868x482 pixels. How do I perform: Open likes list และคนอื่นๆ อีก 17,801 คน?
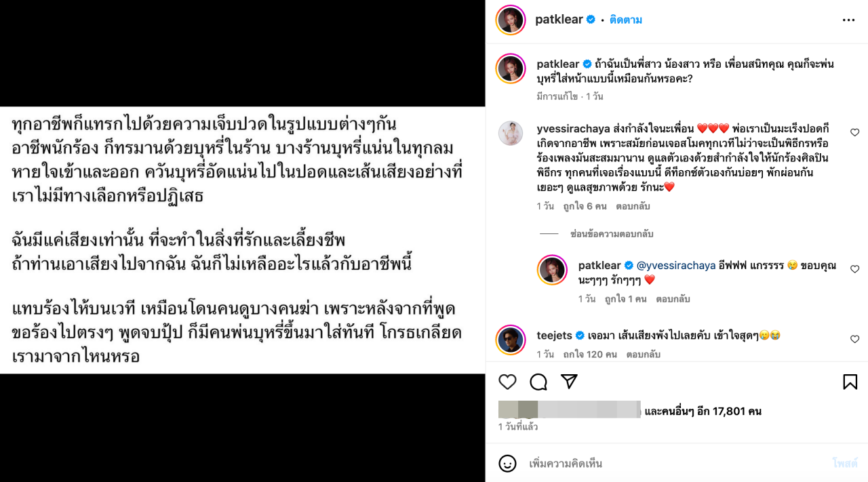[x=703, y=411]
